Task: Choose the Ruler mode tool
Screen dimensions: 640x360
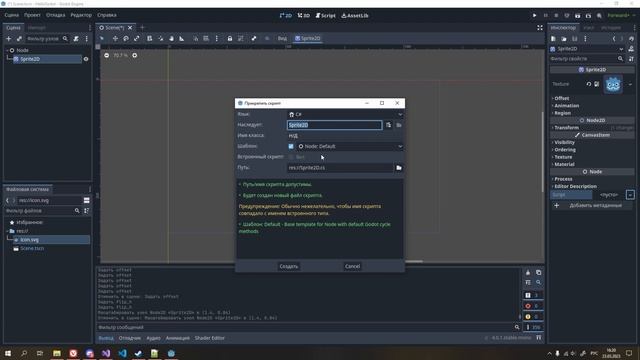Action: (182, 38)
